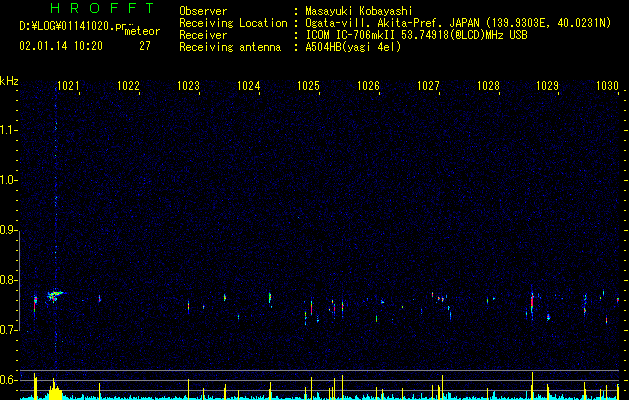
Task: Click the Receiving antenna label
Action: pyautogui.click(x=230, y=47)
